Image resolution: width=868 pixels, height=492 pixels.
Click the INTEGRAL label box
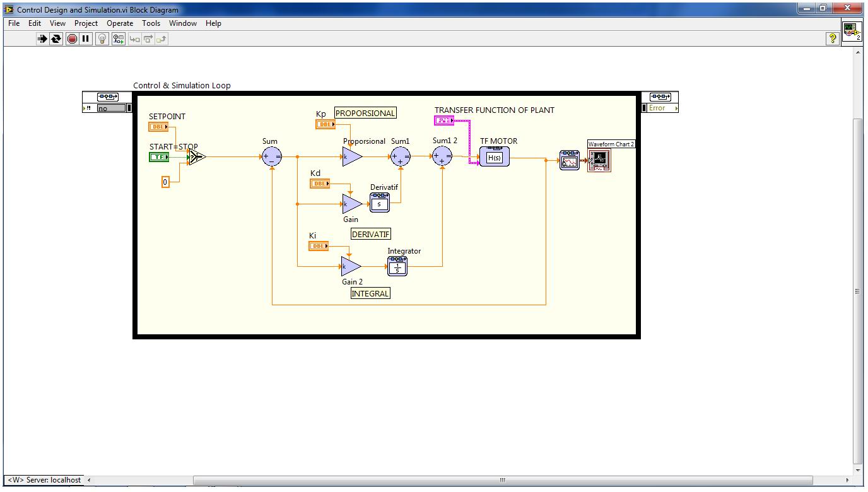point(370,293)
